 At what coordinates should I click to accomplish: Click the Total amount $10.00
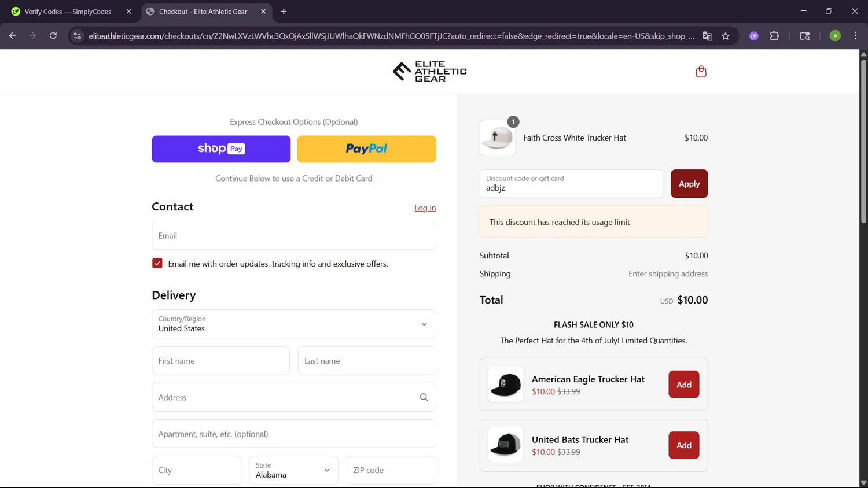(x=693, y=300)
